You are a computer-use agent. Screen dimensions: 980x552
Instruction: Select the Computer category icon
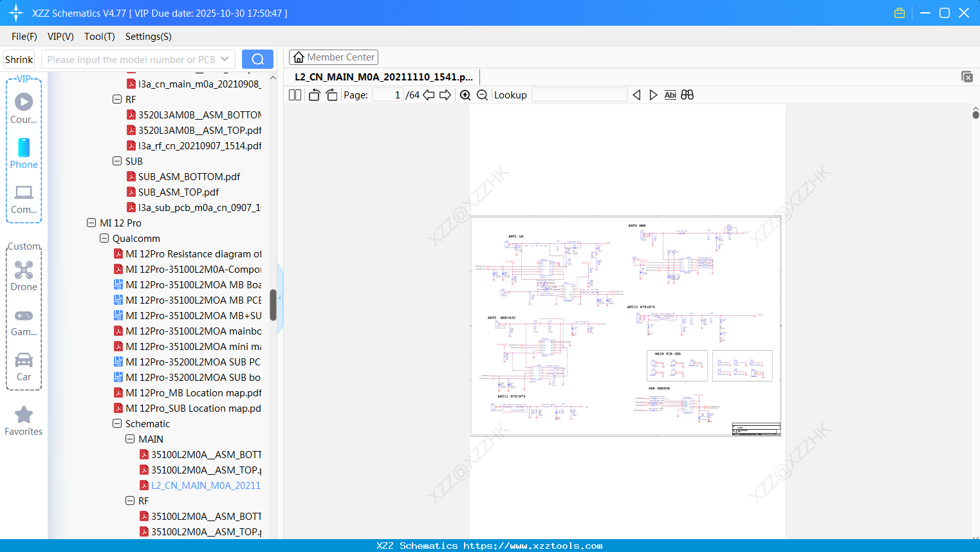24,199
